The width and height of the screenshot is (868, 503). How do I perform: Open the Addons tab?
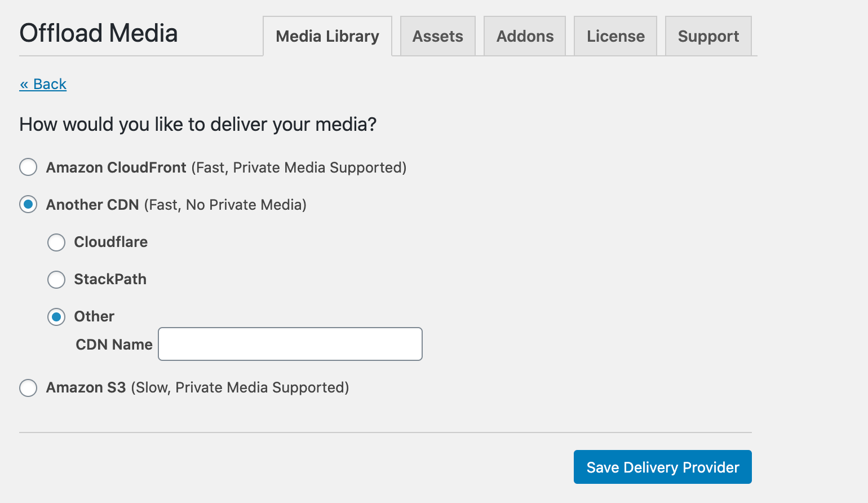point(525,36)
